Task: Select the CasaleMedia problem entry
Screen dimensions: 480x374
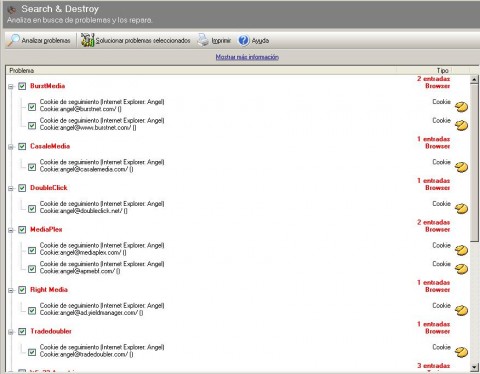Action: click(50, 146)
